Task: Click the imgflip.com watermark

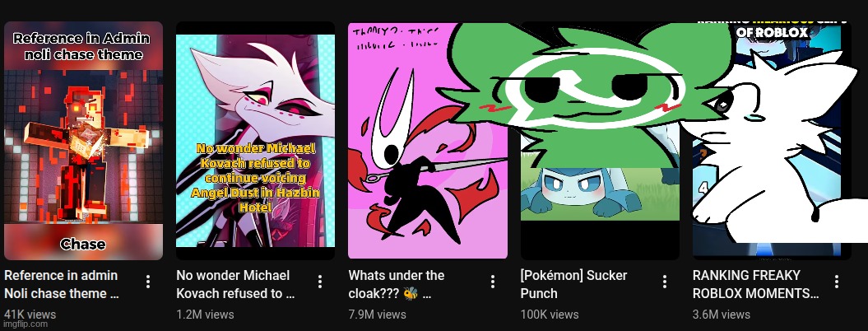Action: coord(25,325)
